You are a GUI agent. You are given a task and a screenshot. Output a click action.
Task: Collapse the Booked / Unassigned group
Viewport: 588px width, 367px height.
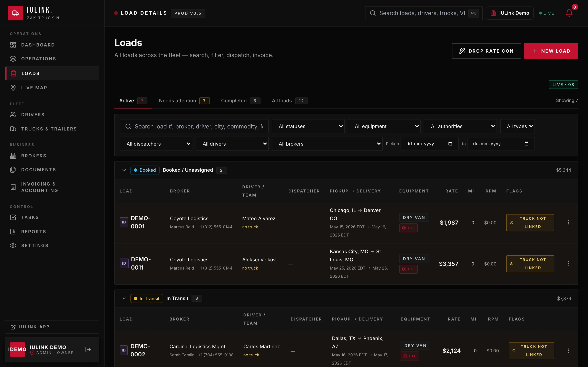(x=124, y=170)
